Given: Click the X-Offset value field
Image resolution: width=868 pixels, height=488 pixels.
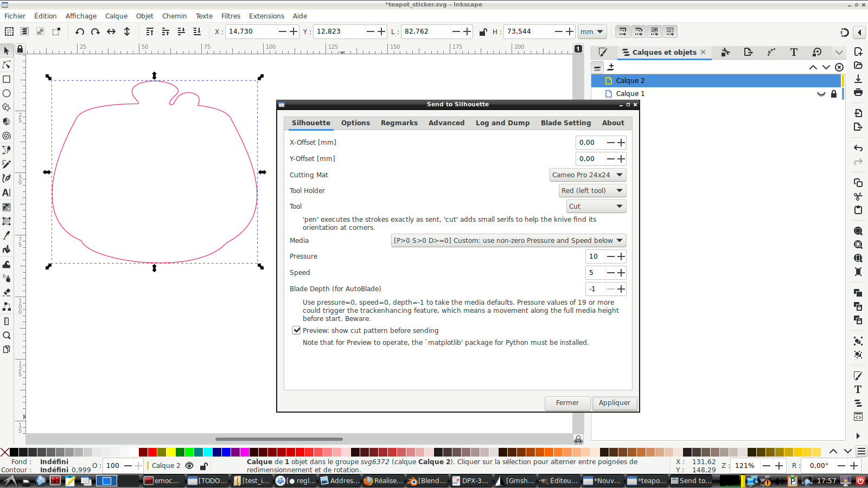Looking at the screenshot, I should pyautogui.click(x=589, y=142).
